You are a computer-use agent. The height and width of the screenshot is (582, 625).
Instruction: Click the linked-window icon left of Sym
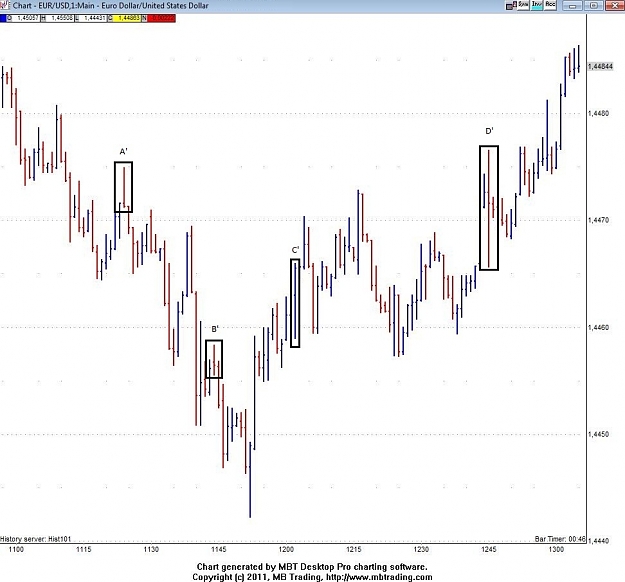point(511,6)
